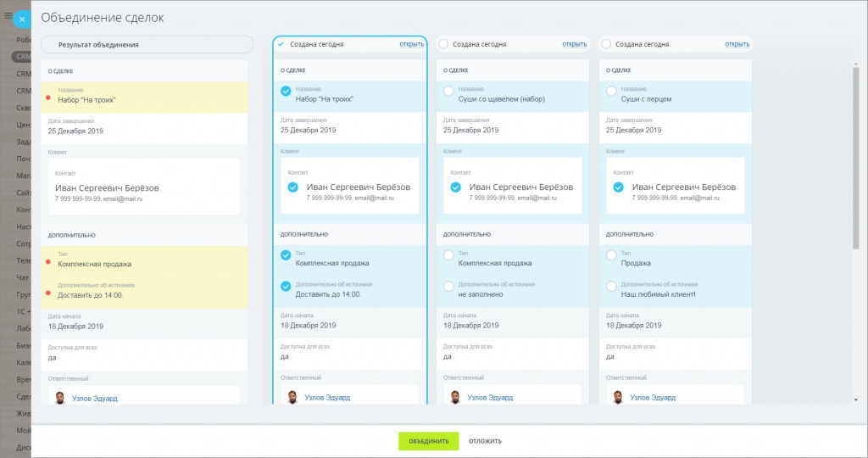Screen dimensions: 868x458
Task: Click avatar in Суши со щавелем column
Action: pos(453,397)
